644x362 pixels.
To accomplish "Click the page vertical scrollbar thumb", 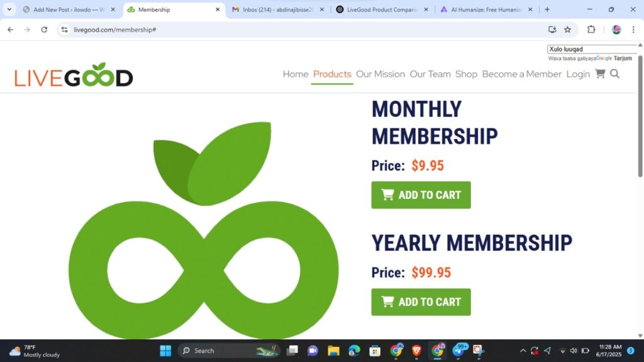I will [640, 117].
